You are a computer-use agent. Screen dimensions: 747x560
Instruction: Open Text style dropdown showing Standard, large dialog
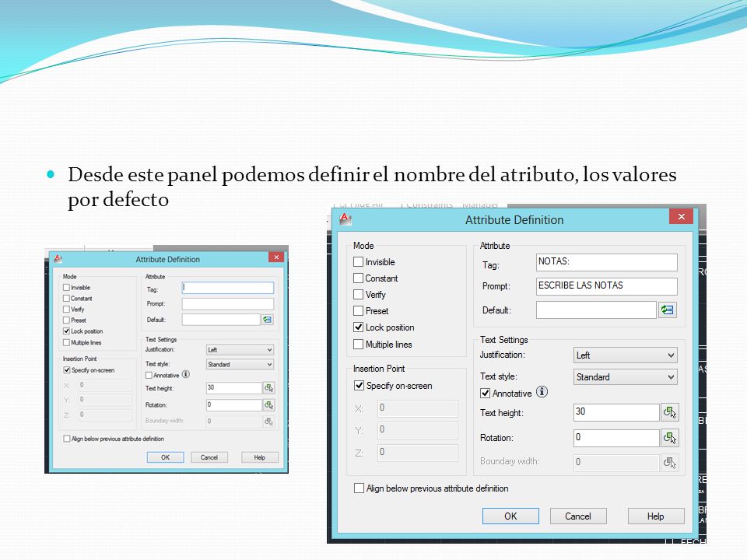625,377
